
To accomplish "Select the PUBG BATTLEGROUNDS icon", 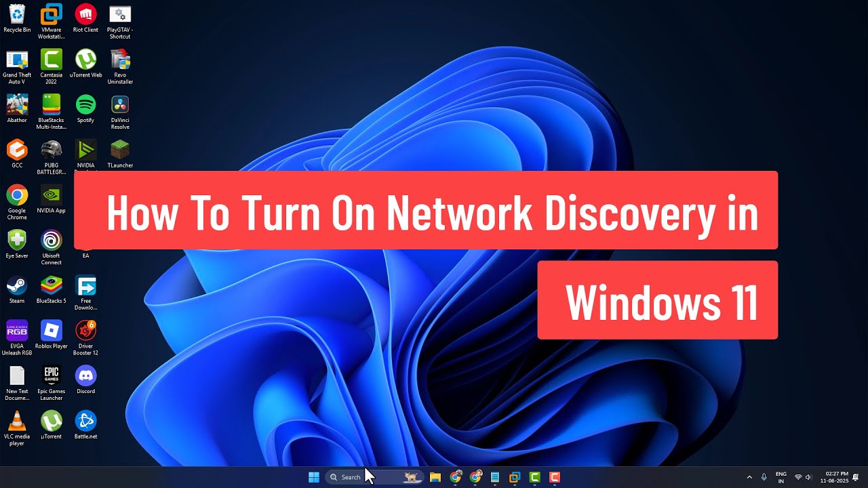I will [51, 157].
